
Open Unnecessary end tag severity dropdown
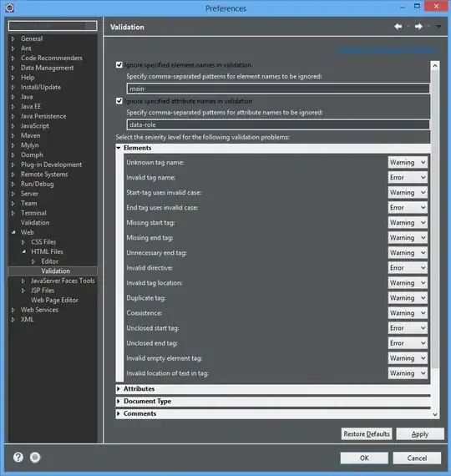pos(408,252)
